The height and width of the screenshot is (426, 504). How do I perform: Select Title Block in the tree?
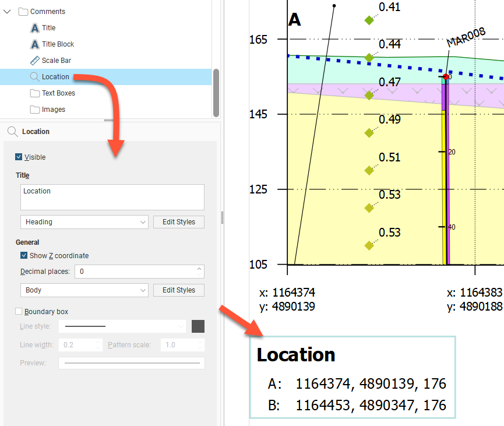[x=58, y=44]
